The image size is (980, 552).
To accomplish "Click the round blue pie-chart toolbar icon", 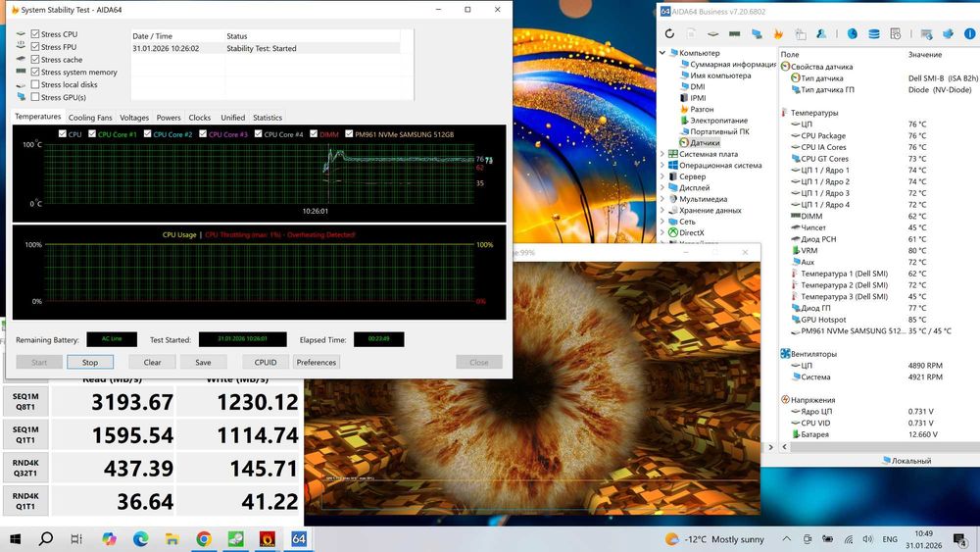I will pyautogui.click(x=852, y=33).
